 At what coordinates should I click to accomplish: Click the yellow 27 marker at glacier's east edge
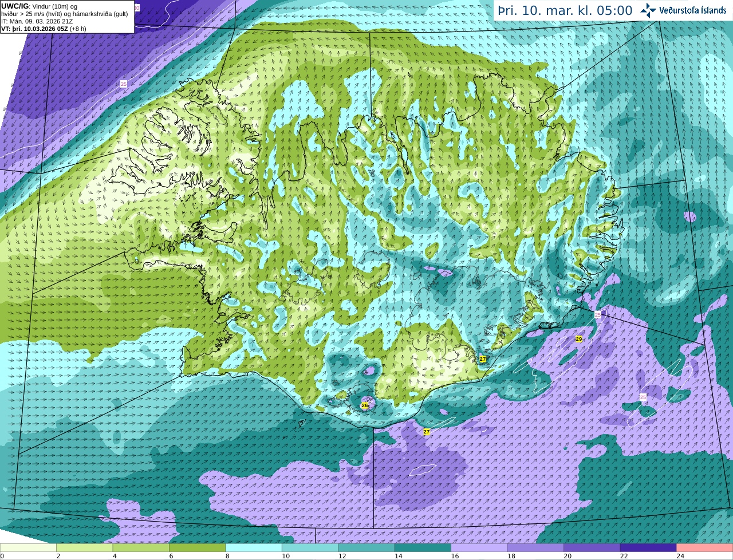(x=483, y=359)
